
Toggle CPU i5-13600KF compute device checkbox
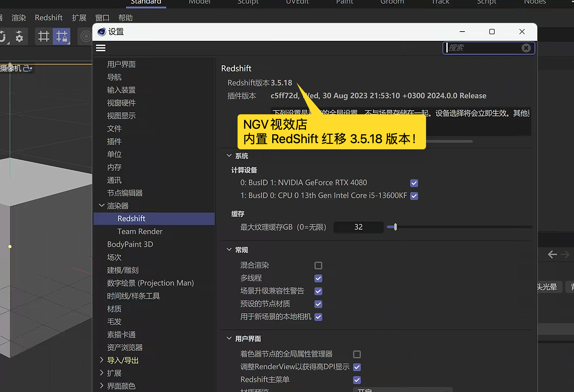tap(414, 196)
